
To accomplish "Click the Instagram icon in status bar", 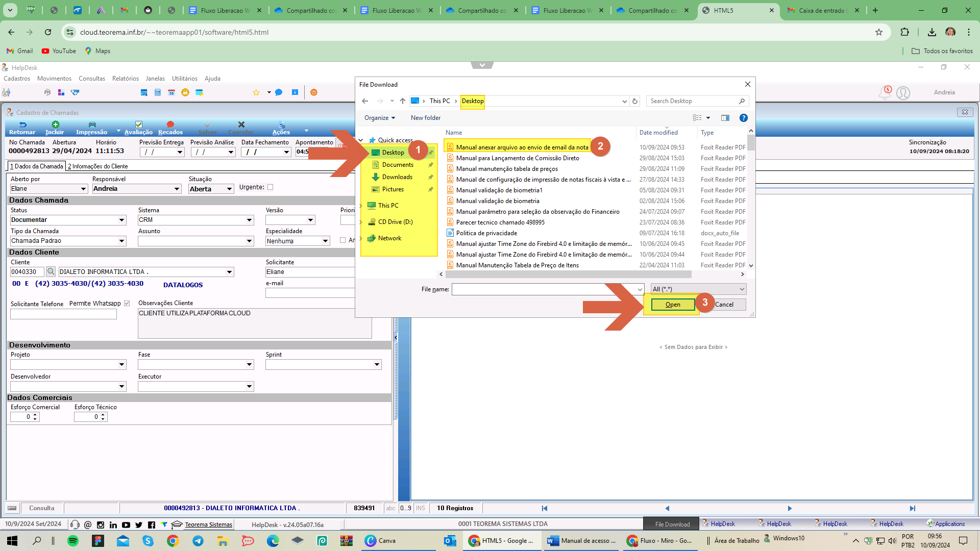I will pyautogui.click(x=101, y=524).
